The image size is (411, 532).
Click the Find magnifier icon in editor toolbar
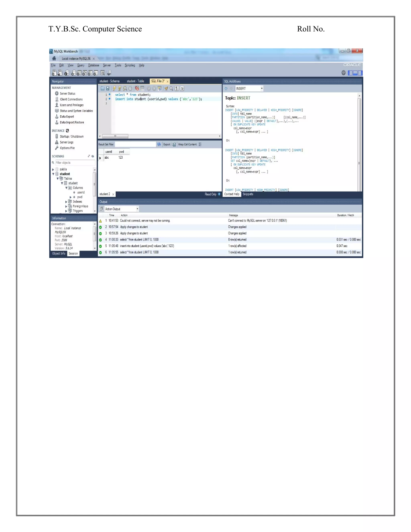(x=171, y=88)
